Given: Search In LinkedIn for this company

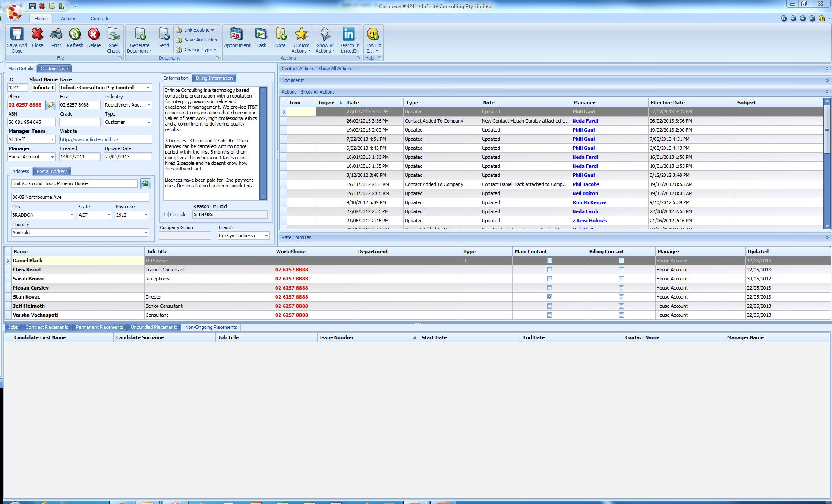Looking at the screenshot, I should [349, 39].
